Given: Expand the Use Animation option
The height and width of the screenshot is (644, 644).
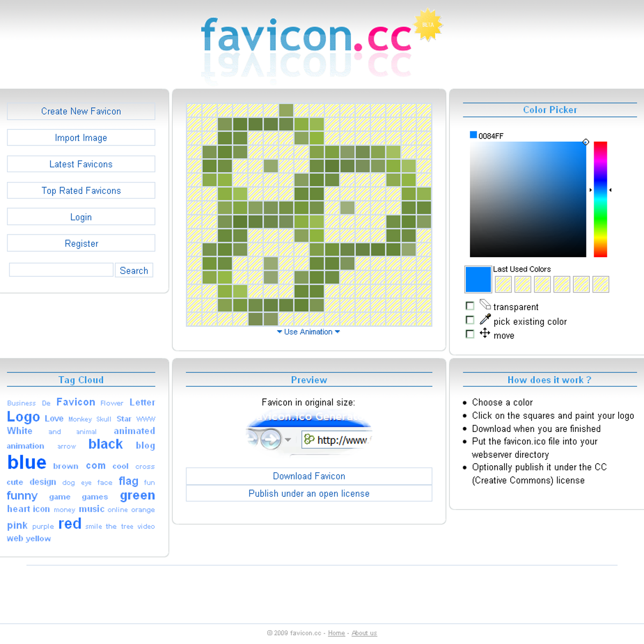Looking at the screenshot, I should (x=309, y=332).
